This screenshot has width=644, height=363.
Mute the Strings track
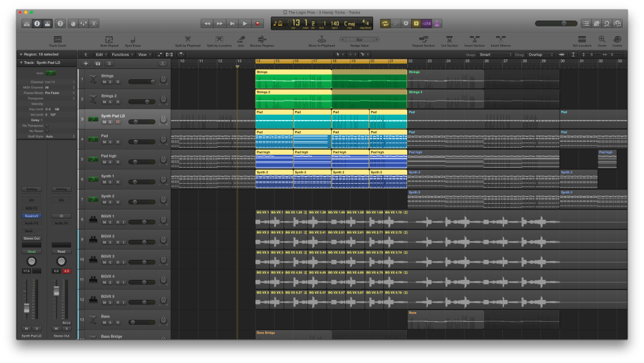[103, 82]
